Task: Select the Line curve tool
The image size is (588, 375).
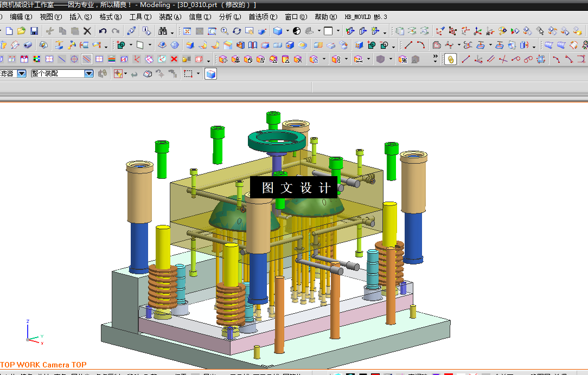Action: point(408,46)
